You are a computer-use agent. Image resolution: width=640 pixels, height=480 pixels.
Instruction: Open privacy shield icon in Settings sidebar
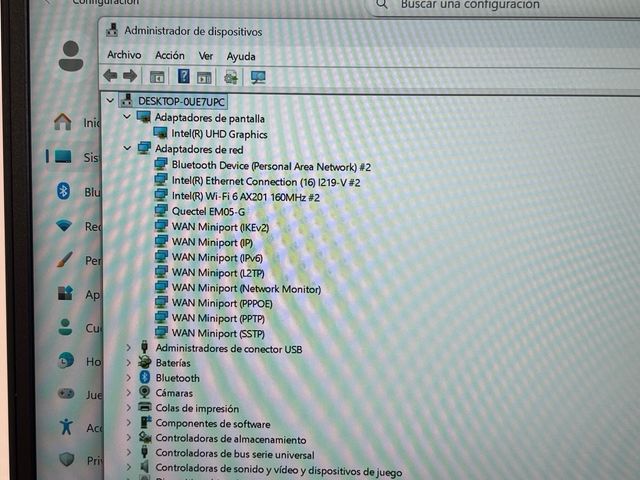pyautogui.click(x=67, y=460)
